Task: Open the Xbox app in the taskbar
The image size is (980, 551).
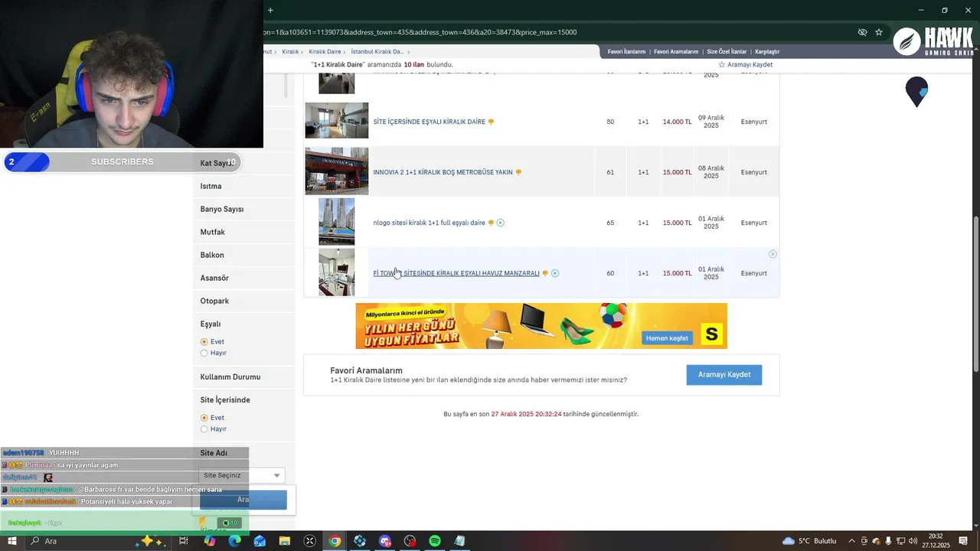Action: 309,541
